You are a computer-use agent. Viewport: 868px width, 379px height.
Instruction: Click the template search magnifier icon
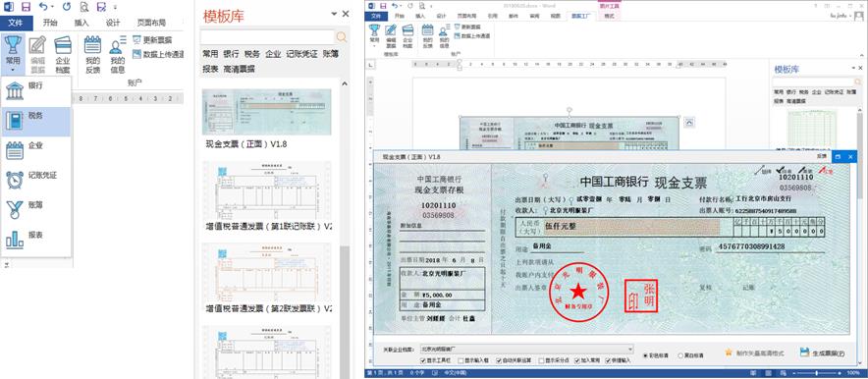[x=342, y=37]
